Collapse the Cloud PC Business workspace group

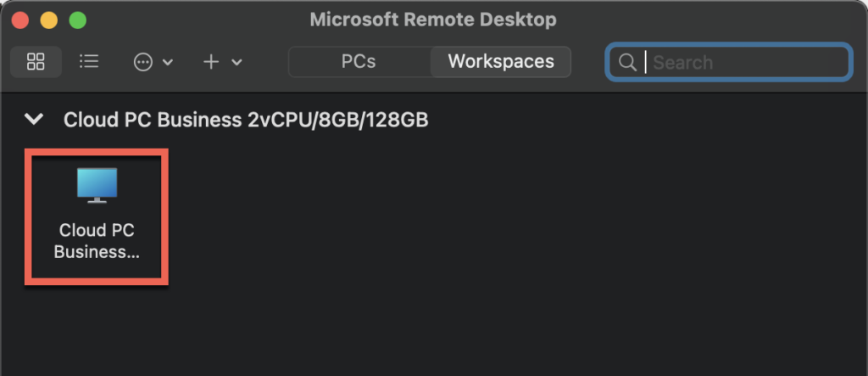[35, 119]
